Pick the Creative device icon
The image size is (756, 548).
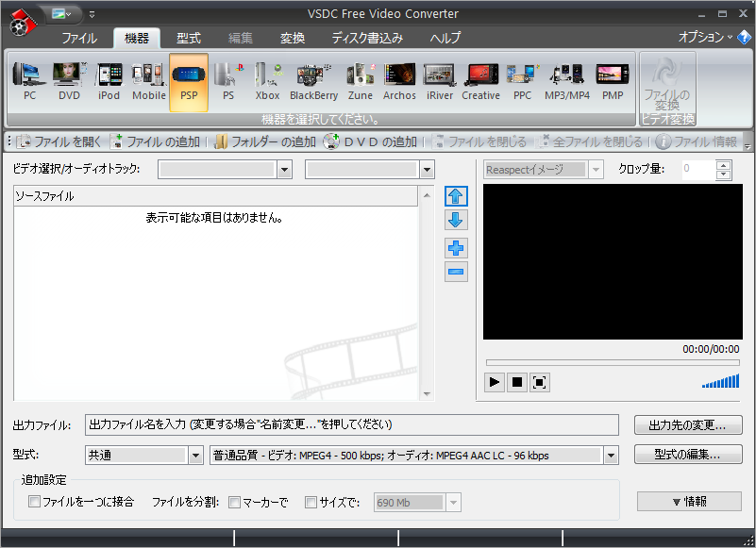point(480,82)
